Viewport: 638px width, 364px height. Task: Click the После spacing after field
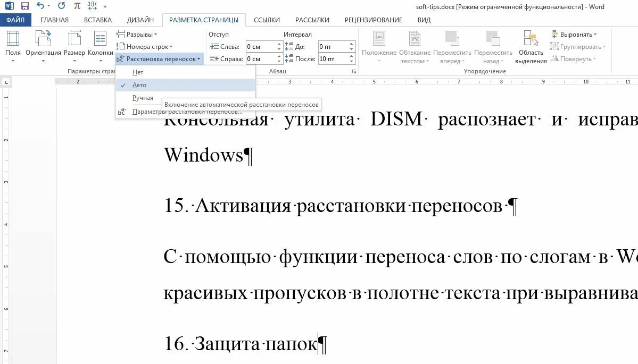point(333,59)
